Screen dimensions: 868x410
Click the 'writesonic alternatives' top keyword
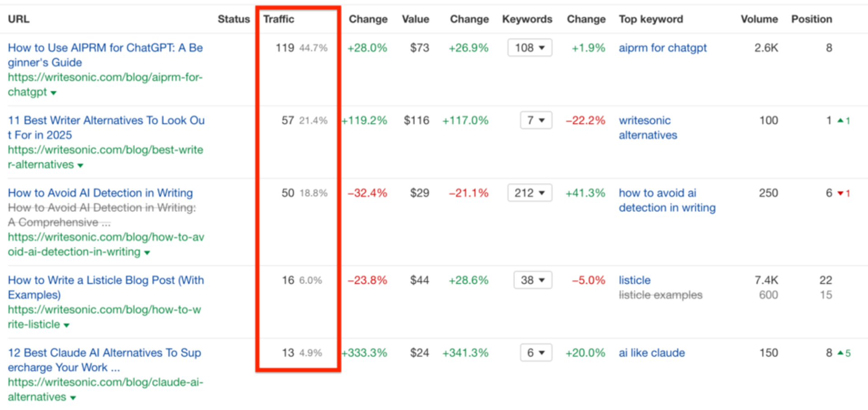coord(648,128)
